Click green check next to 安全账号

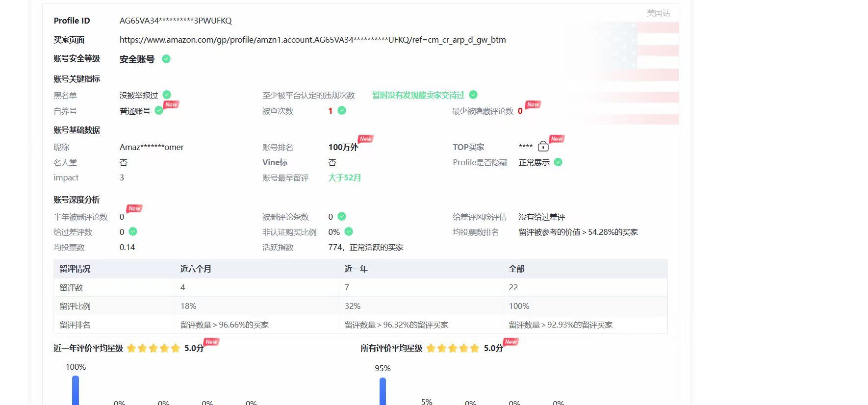[x=166, y=59]
